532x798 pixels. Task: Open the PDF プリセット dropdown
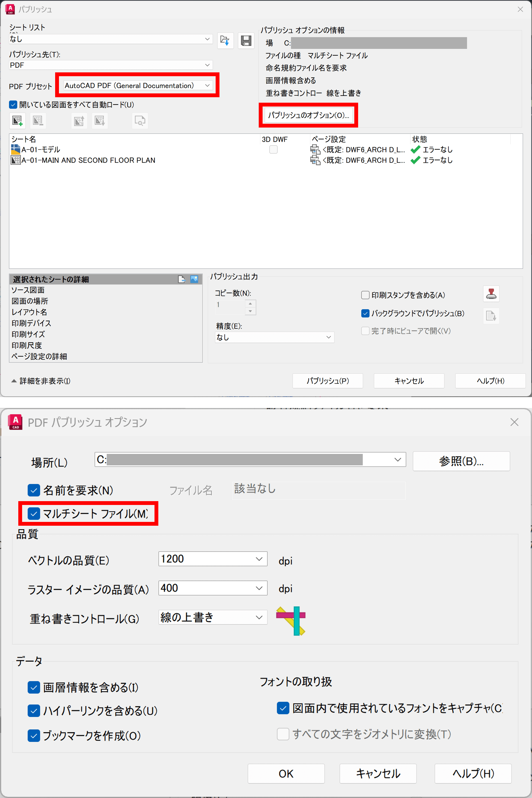click(x=138, y=85)
